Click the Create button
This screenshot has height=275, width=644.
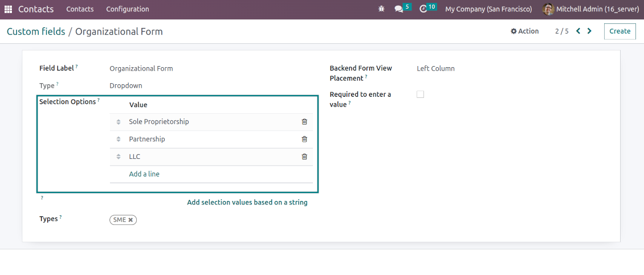[619, 31]
